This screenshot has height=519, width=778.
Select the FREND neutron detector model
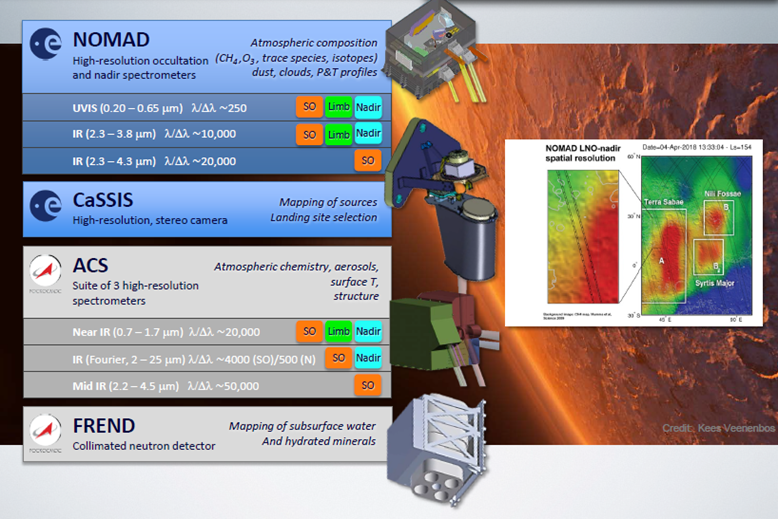[x=440, y=452]
